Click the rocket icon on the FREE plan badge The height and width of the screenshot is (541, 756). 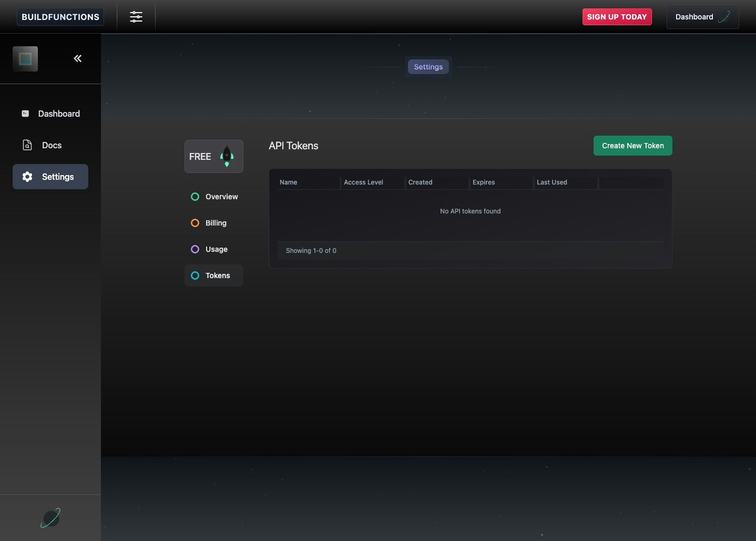point(227,156)
